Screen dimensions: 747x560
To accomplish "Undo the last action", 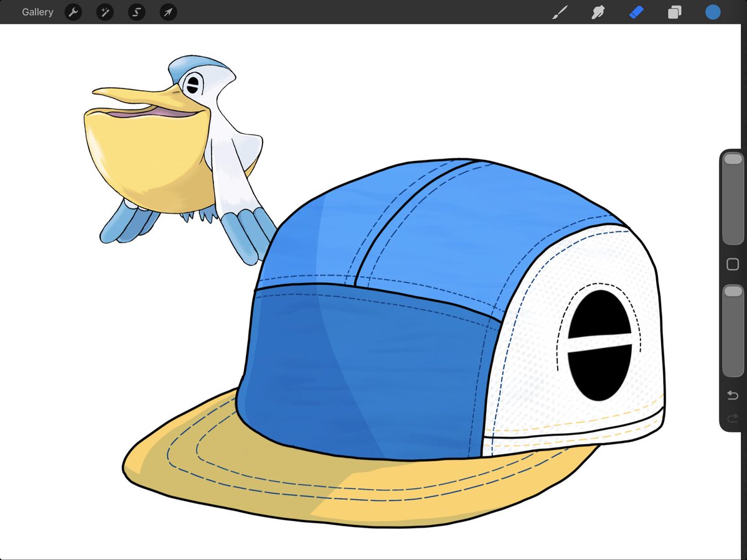I will pos(733,396).
